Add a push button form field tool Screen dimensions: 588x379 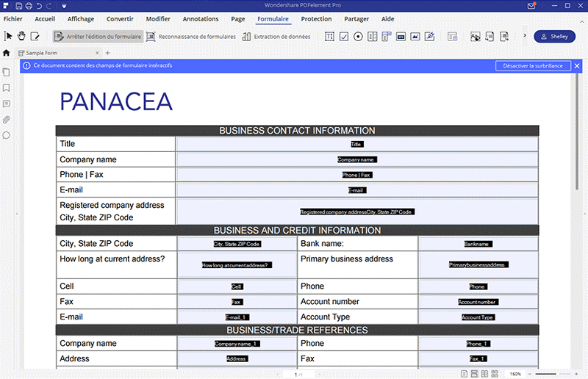tap(401, 37)
